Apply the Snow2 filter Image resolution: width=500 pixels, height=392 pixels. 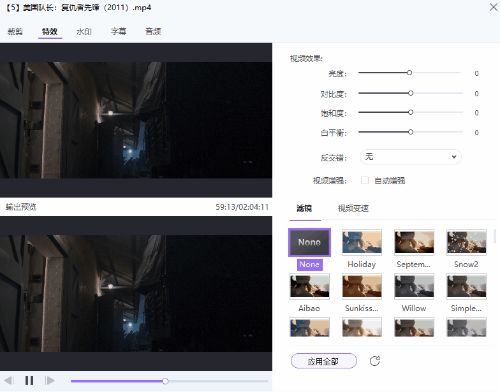(466, 242)
